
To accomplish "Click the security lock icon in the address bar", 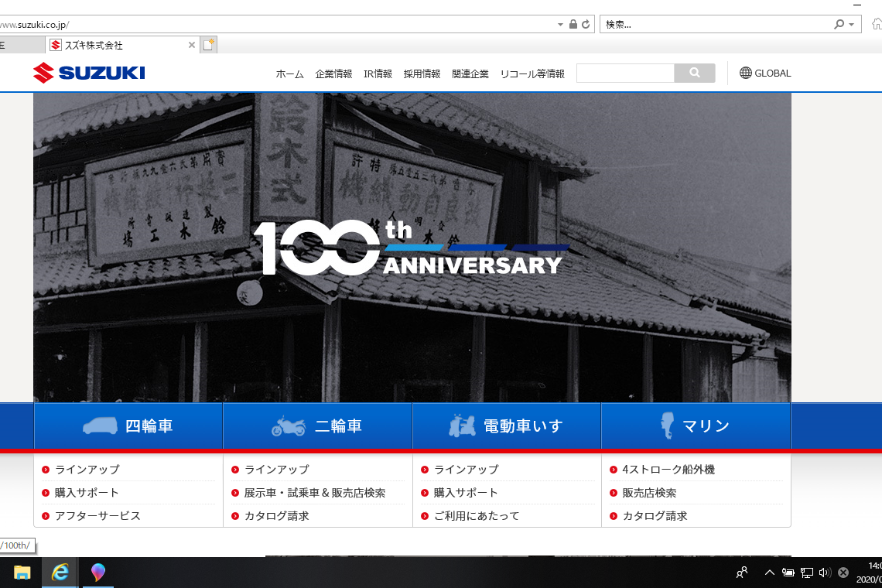I will pos(573,24).
